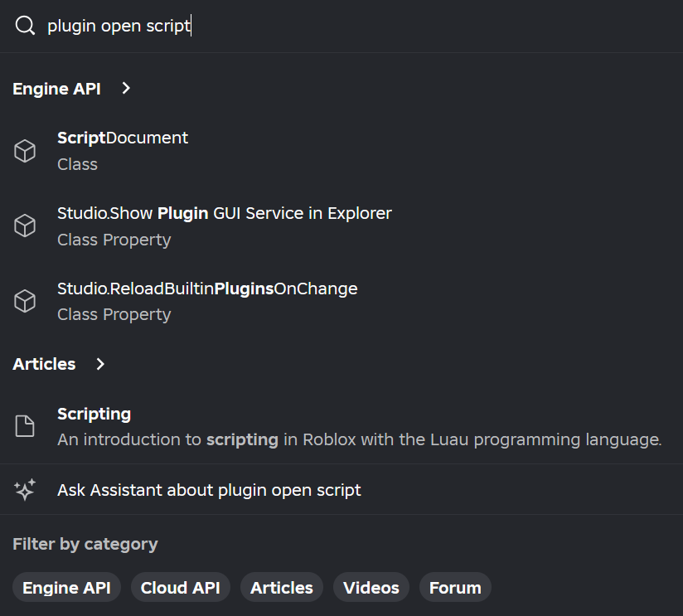Image resolution: width=683 pixels, height=616 pixels.
Task: Open the Articles section heading
Action: click(x=44, y=364)
